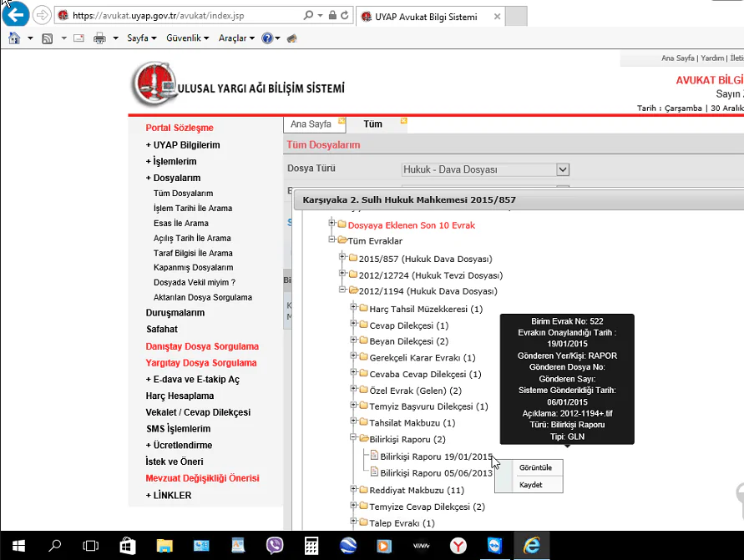Collapse the Bilirkişi Raporu (2) folder
744x560 pixels.
(353, 437)
